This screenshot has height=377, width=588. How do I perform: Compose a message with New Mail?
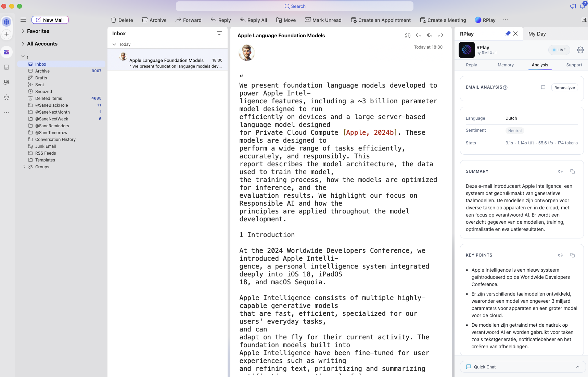[x=50, y=20]
